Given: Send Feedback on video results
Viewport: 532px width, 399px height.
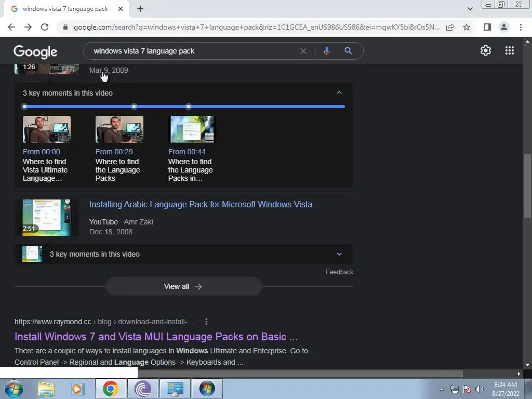Looking at the screenshot, I should [x=339, y=272].
